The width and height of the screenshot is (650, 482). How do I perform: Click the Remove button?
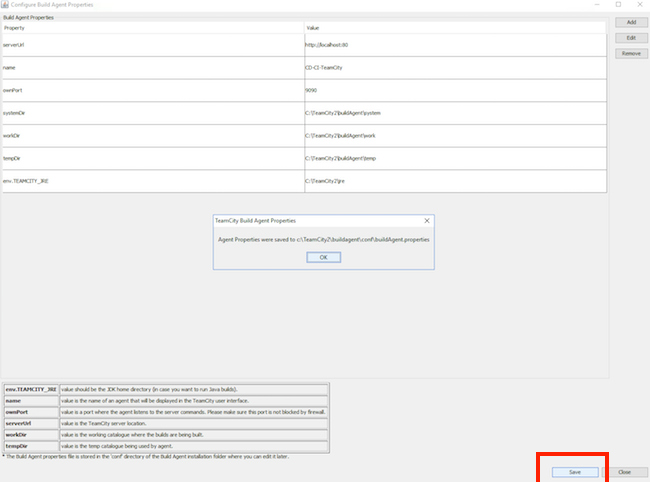[x=631, y=54]
